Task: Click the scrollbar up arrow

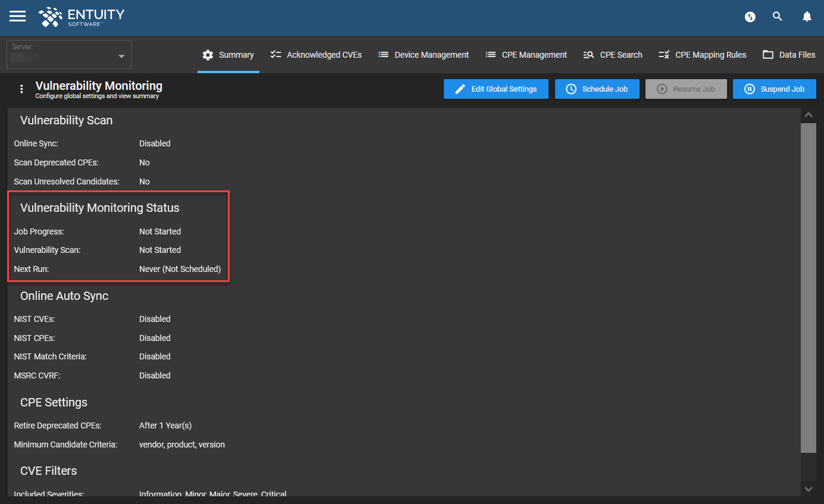Action: click(809, 114)
